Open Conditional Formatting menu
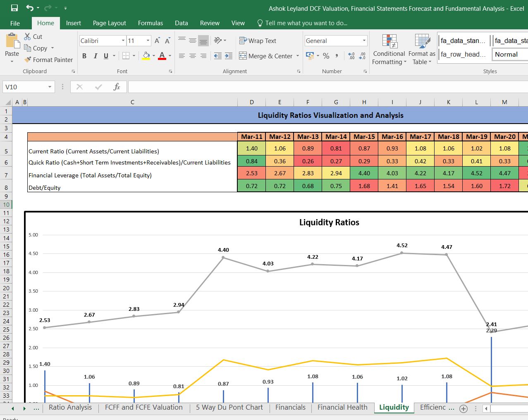528x420 pixels. pos(389,50)
